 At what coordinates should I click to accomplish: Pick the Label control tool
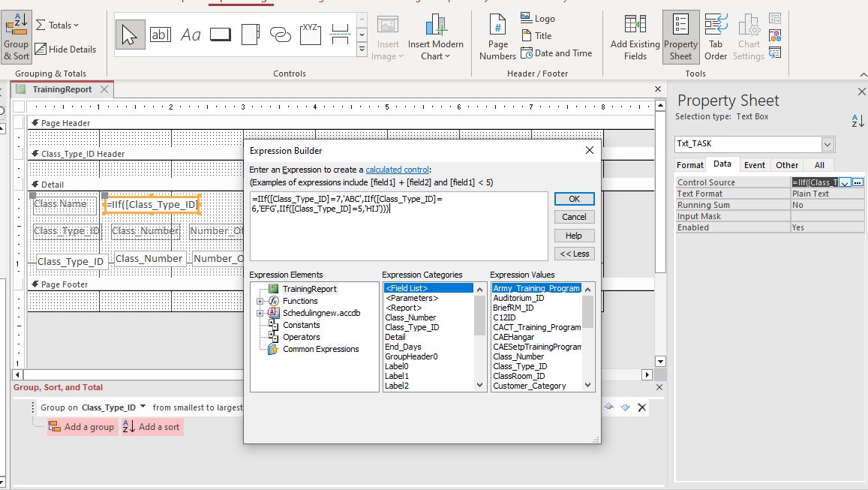pyautogui.click(x=191, y=35)
